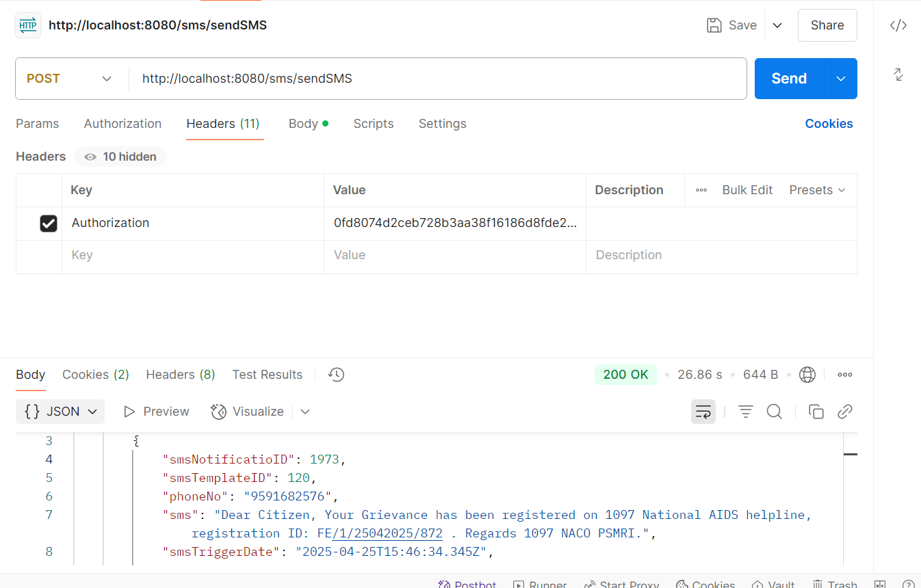Viewport: 921px width, 588px height.
Task: Search within the response body
Action: [x=774, y=412]
